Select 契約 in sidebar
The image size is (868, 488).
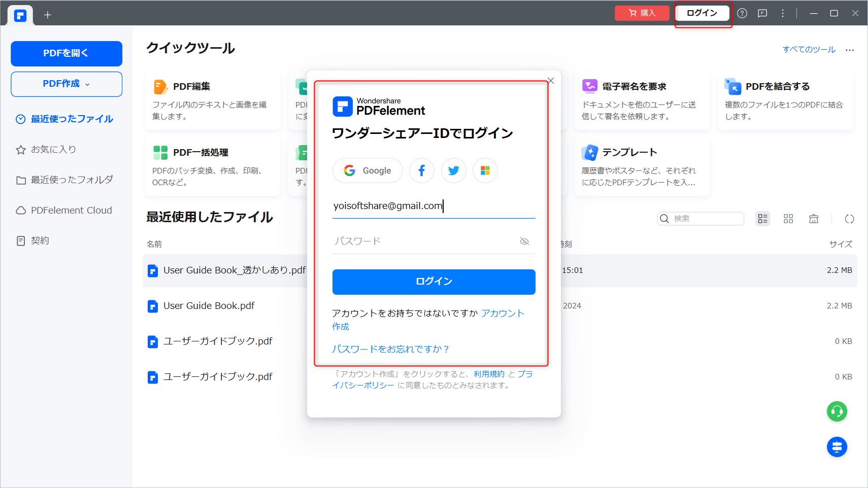tap(33, 241)
